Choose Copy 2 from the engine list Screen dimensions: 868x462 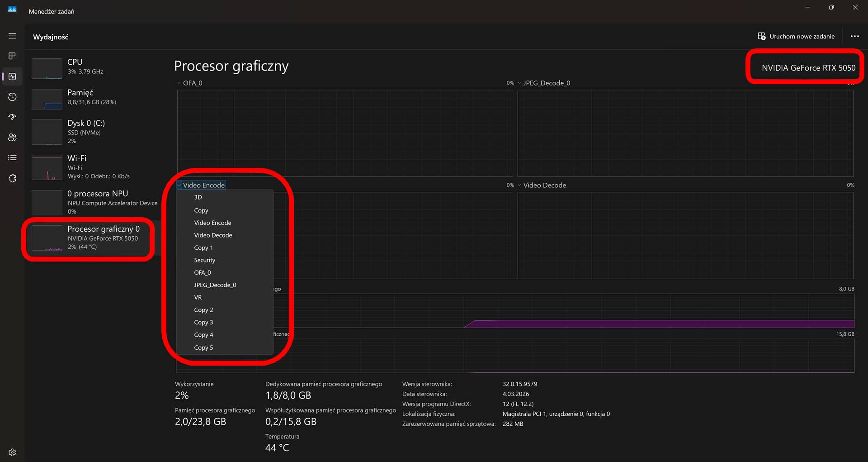[225, 310]
